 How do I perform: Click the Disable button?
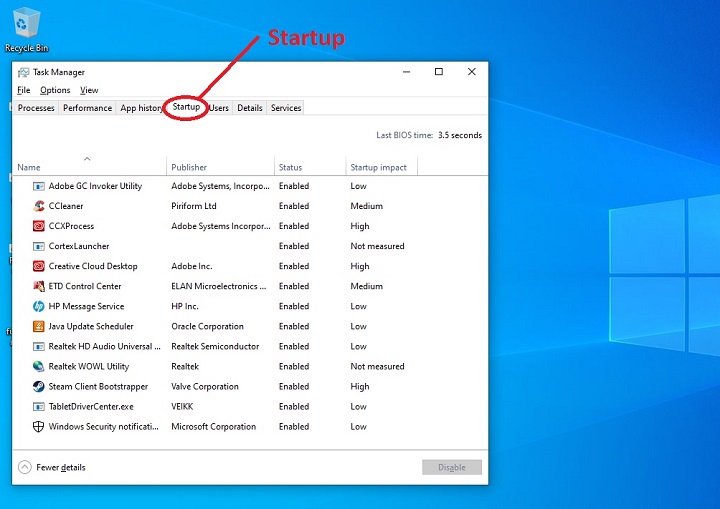pos(451,467)
